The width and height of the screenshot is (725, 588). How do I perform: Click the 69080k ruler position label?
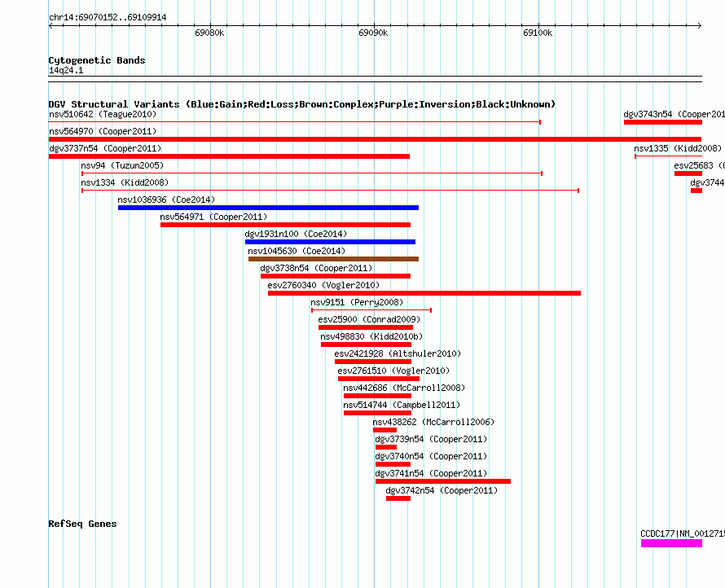pyautogui.click(x=209, y=33)
